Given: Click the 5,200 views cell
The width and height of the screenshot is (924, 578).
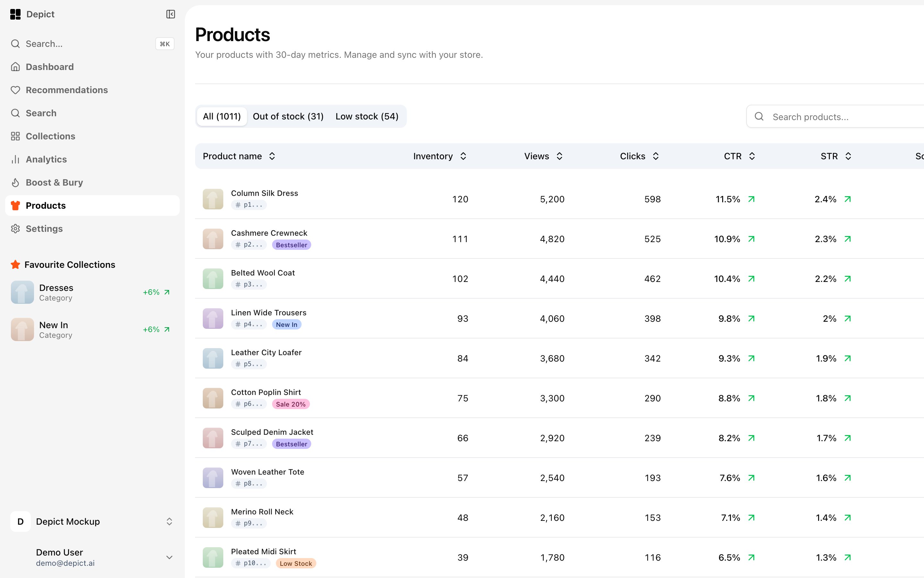Looking at the screenshot, I should [x=552, y=199].
